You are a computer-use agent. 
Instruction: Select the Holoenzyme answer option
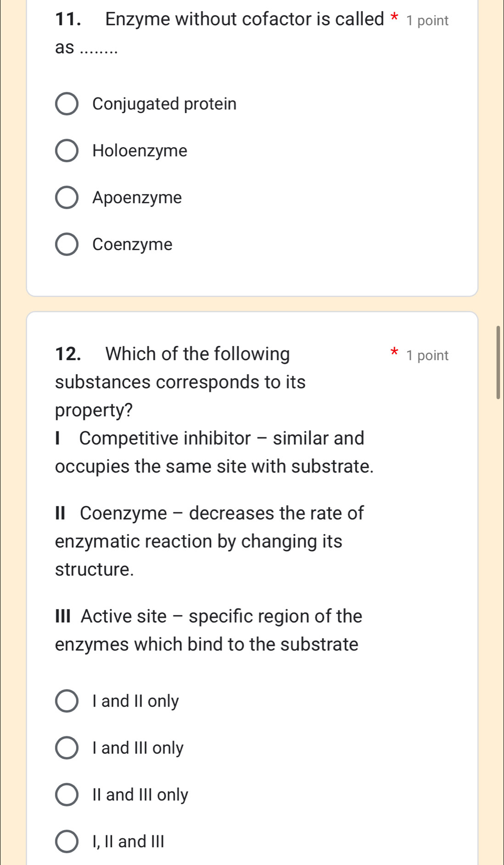[x=67, y=150]
